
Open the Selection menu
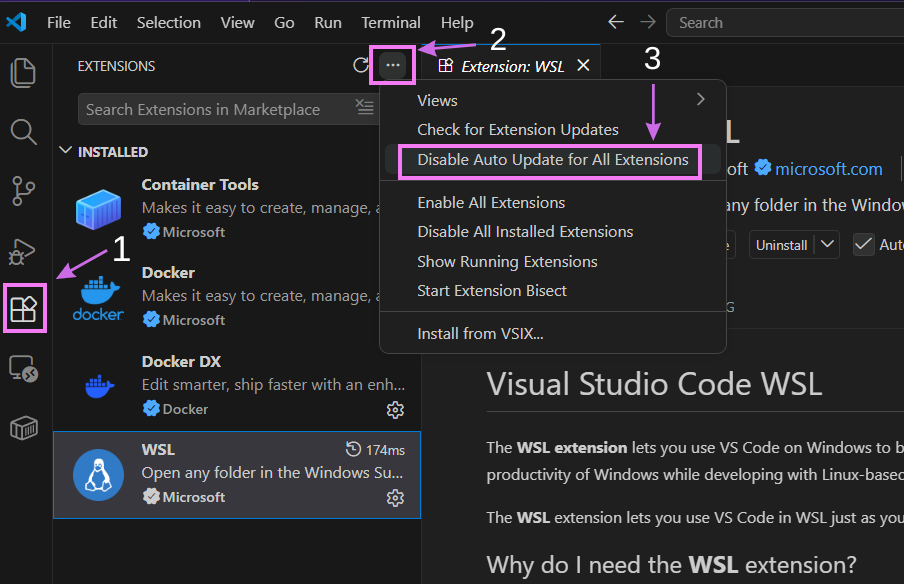[x=169, y=22]
